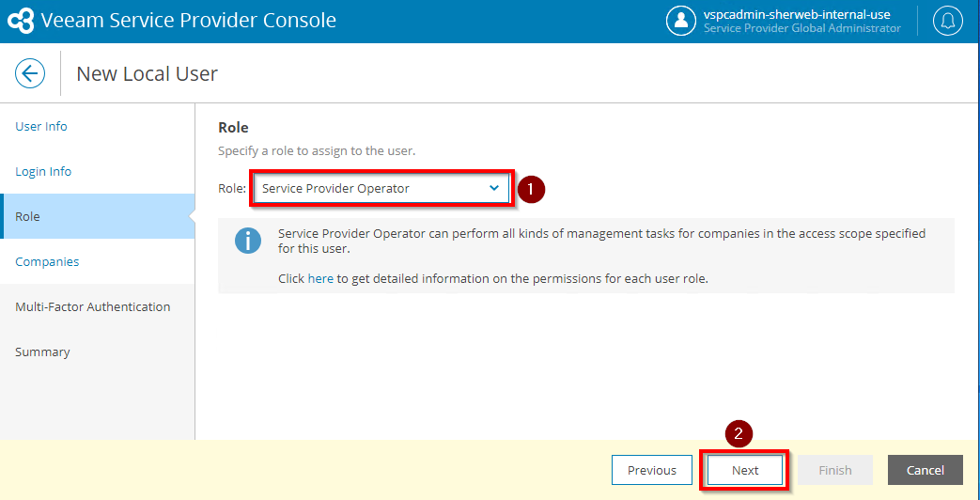The height and width of the screenshot is (500, 980).
Task: Open the 'here' permissions link
Action: [320, 279]
